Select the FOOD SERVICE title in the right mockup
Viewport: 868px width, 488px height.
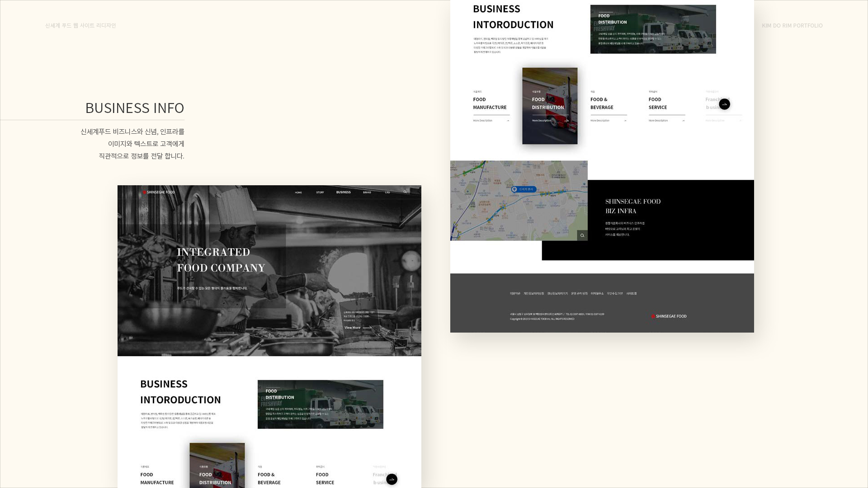(x=658, y=103)
